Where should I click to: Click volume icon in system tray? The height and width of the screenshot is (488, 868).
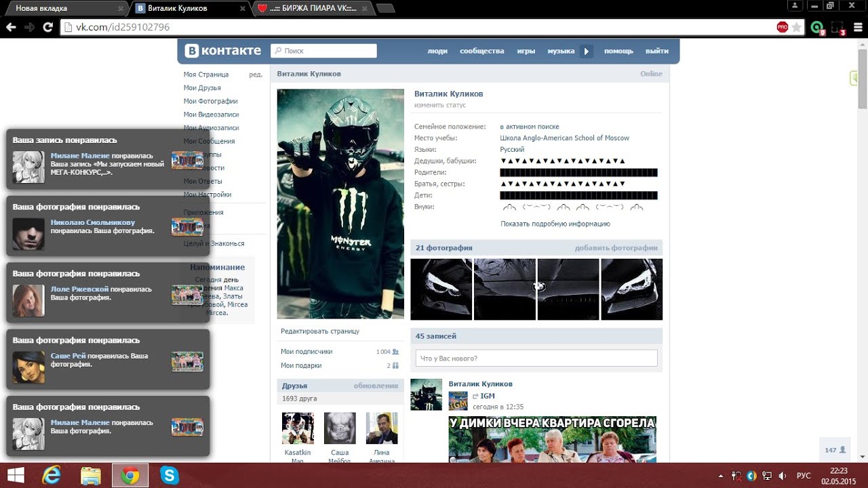[782, 476]
